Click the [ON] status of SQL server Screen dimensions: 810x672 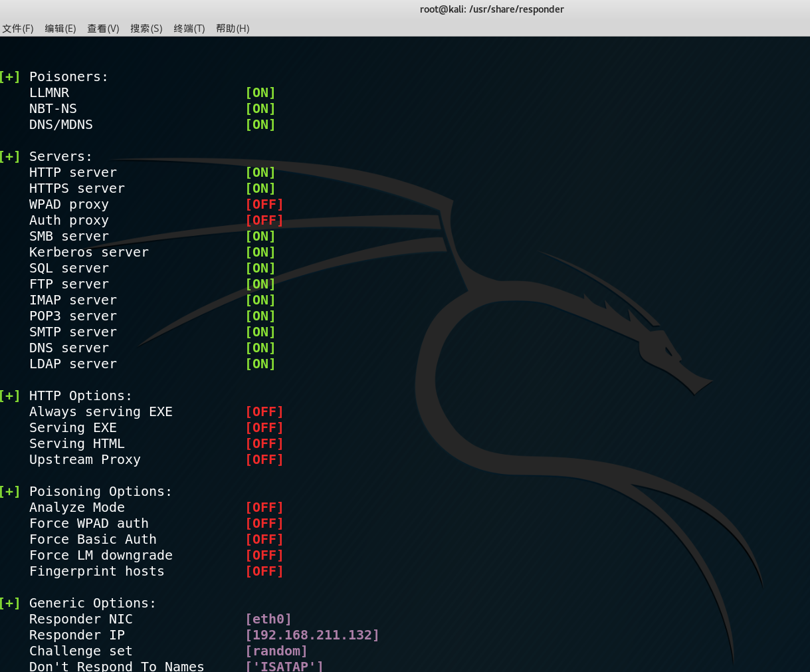tap(260, 269)
